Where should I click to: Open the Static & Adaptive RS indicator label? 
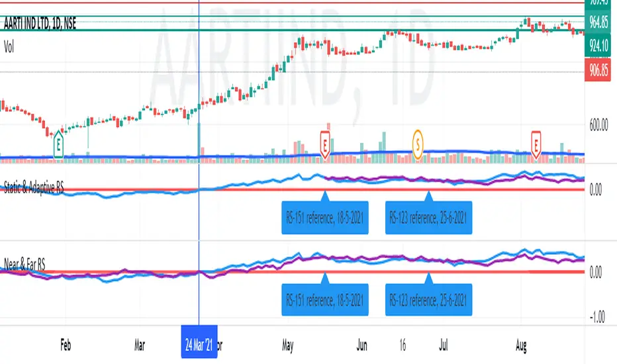(34, 188)
